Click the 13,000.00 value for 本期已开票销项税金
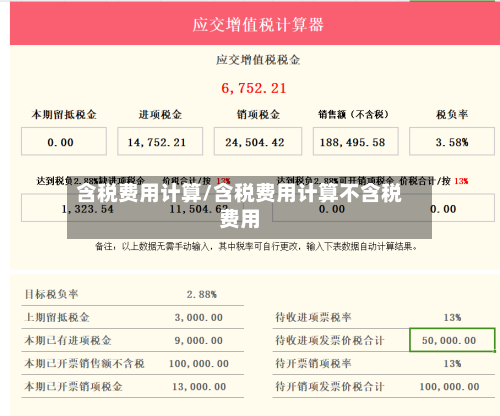This screenshot has width=500, height=416. [199, 386]
